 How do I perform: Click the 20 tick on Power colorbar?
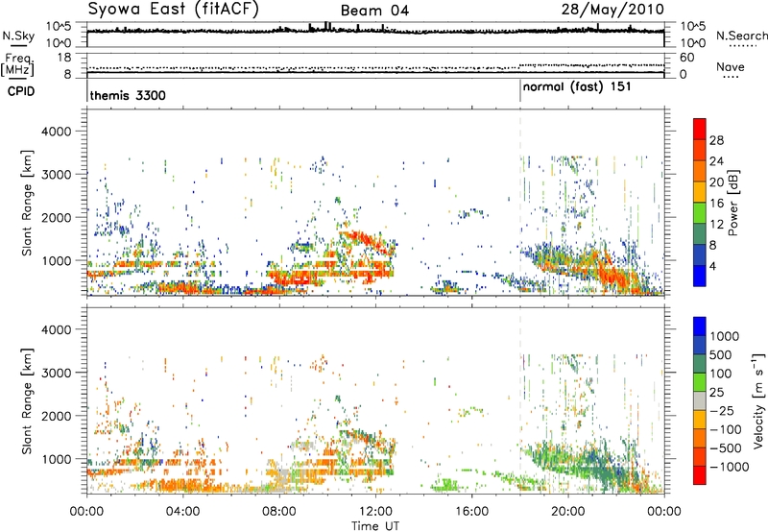point(716,182)
